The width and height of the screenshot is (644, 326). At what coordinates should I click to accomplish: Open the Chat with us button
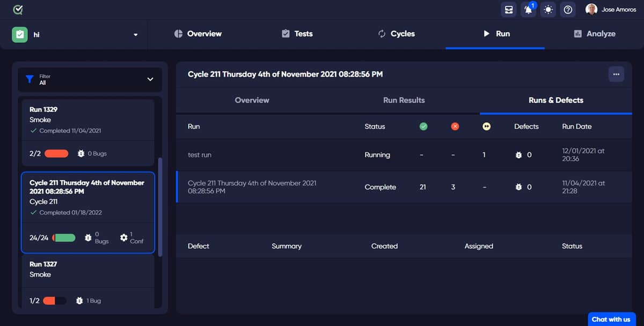(611, 319)
